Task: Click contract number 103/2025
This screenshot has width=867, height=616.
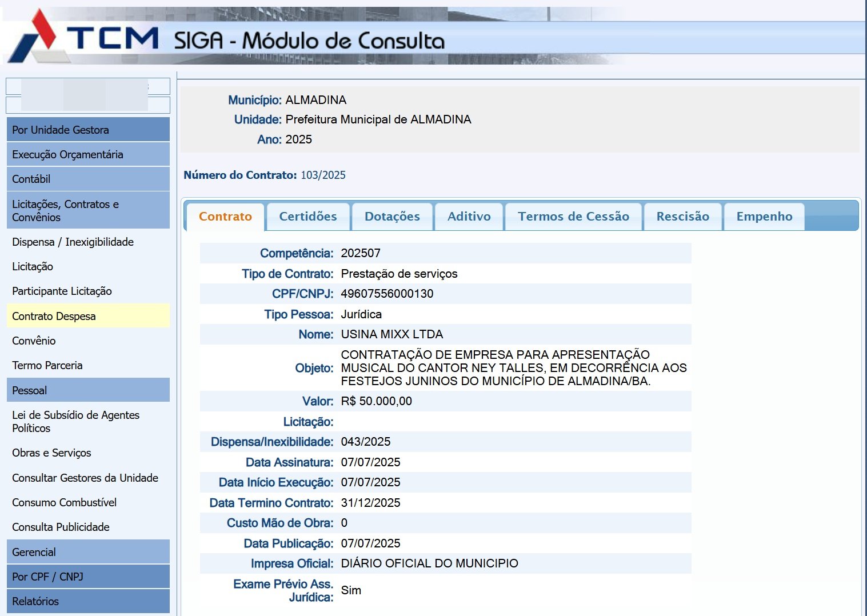Action: pos(323,175)
